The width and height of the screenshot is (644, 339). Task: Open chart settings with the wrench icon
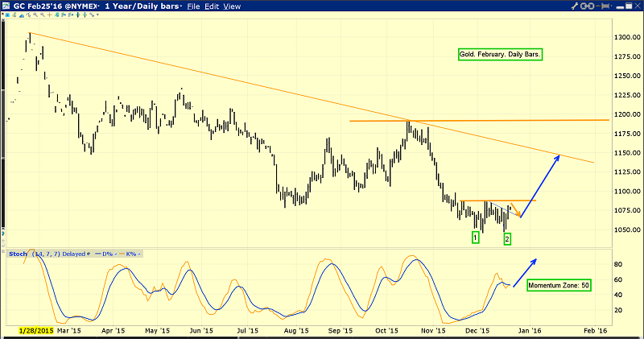575,6
